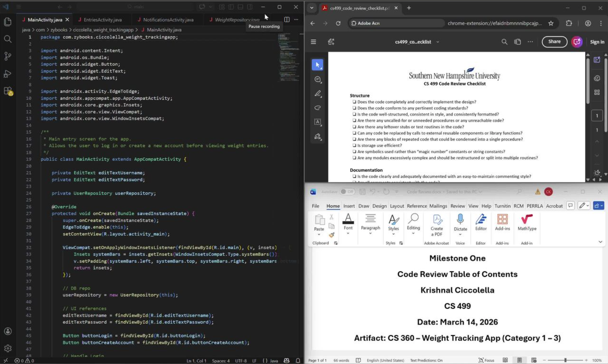Open Search in VS Code activity bar
This screenshot has height=364, width=608.
click(x=8, y=39)
